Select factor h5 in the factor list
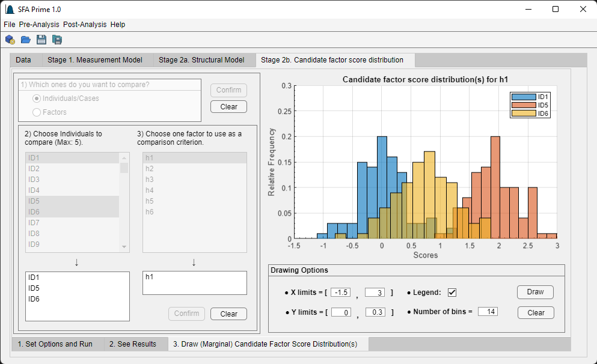The image size is (597, 364). tap(195, 201)
